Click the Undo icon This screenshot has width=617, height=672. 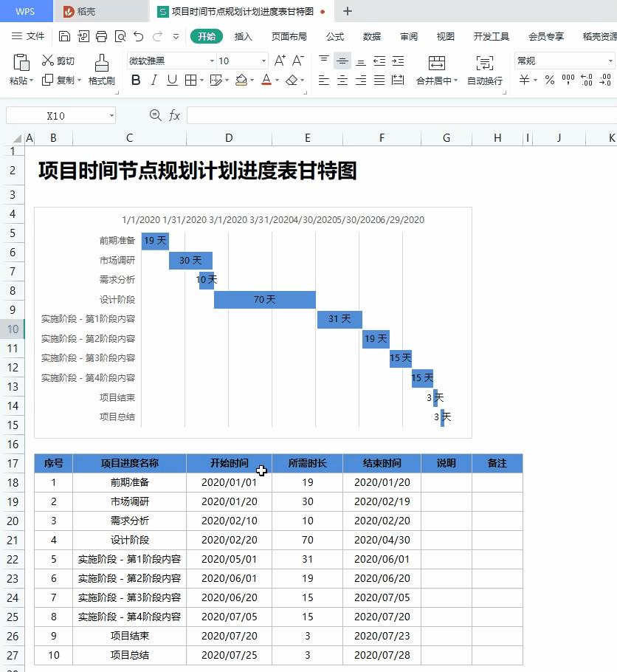click(138, 35)
